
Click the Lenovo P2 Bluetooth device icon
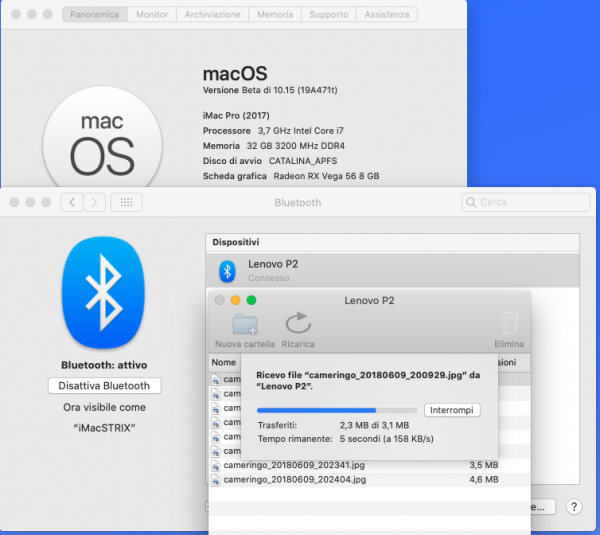tap(227, 271)
